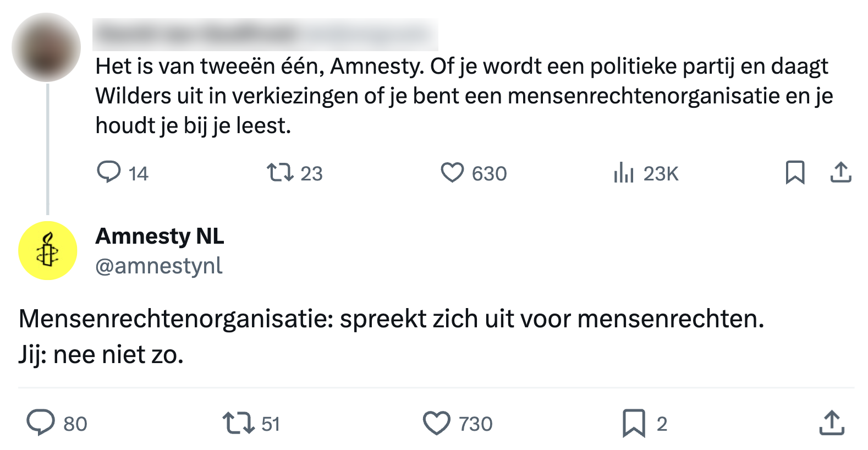Screen dimensions: 868x450
Task: Share the Amnesty NL tweet
Action: coord(832,424)
